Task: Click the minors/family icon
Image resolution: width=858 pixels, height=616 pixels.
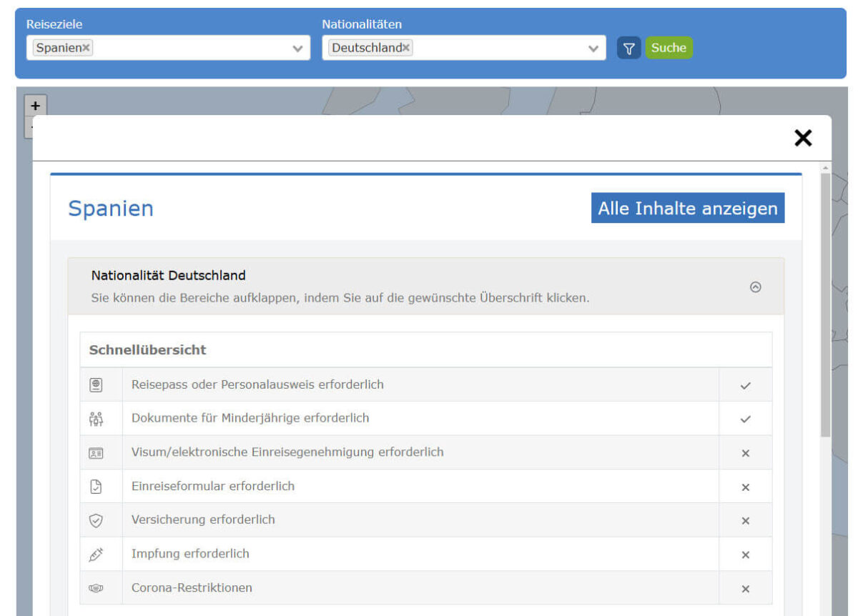Action: pyautogui.click(x=101, y=419)
